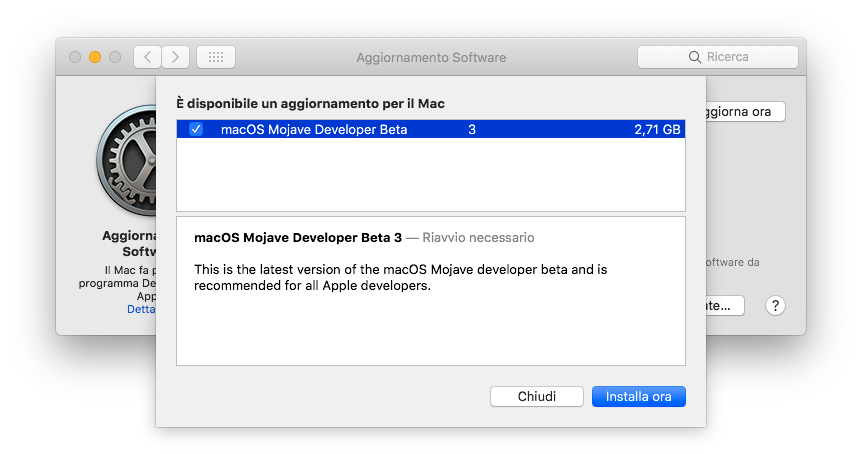Click the yellow minimize window button
862x454 pixels.
95,57
